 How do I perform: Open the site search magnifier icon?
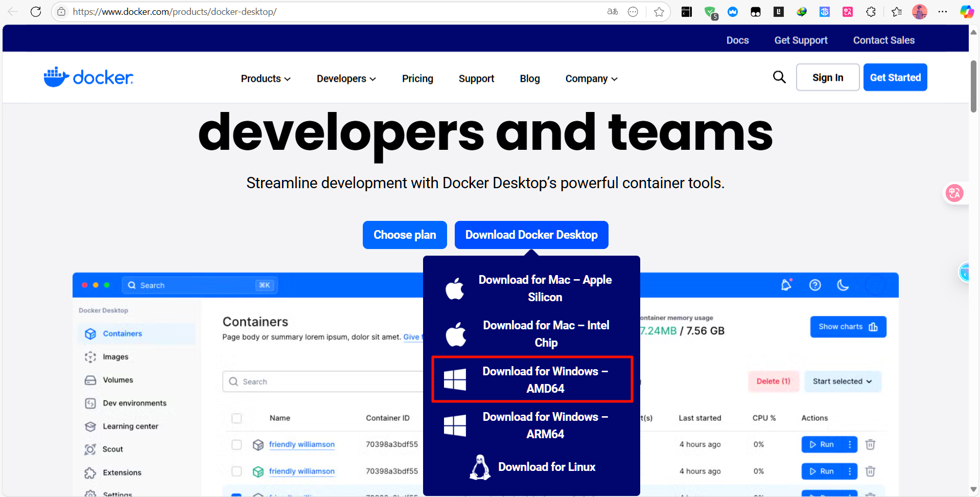pyautogui.click(x=779, y=77)
